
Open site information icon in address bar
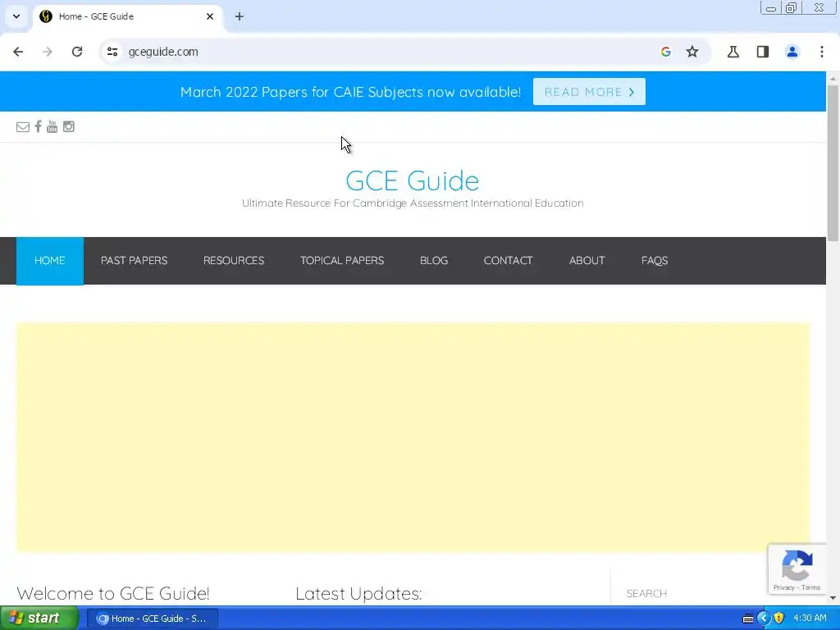(x=112, y=52)
